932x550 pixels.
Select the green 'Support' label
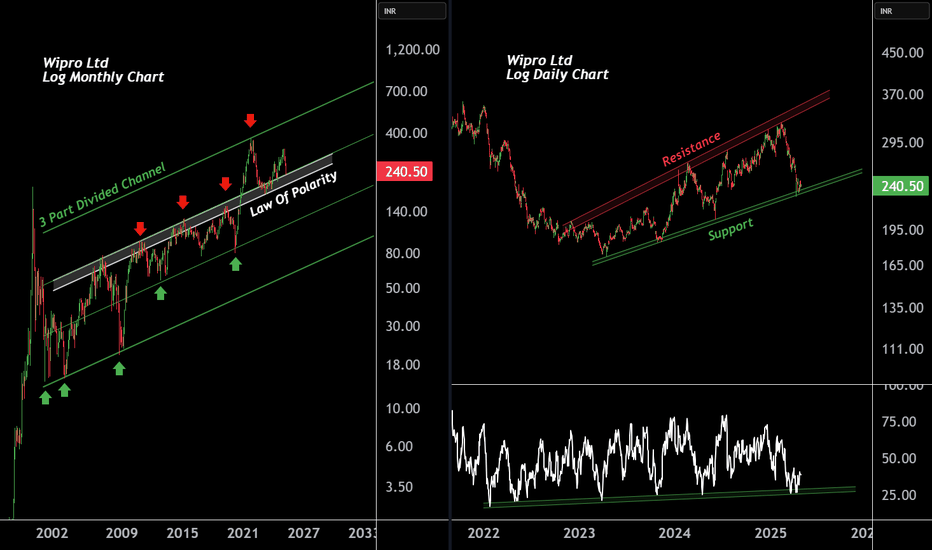point(731,229)
